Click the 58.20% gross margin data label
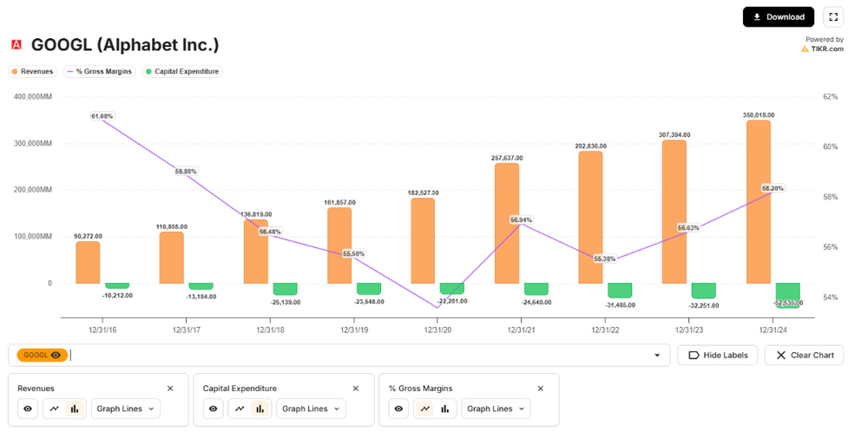Viewport: 868px width, 438px height. pos(773,188)
